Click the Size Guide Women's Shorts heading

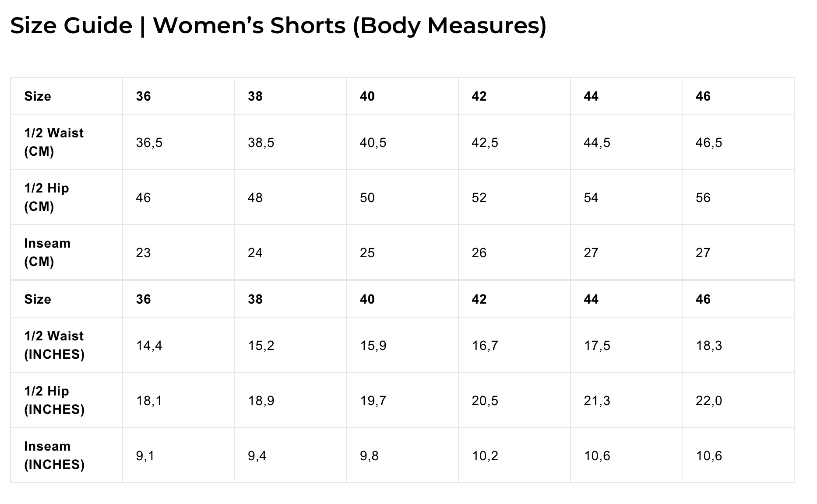278,25
